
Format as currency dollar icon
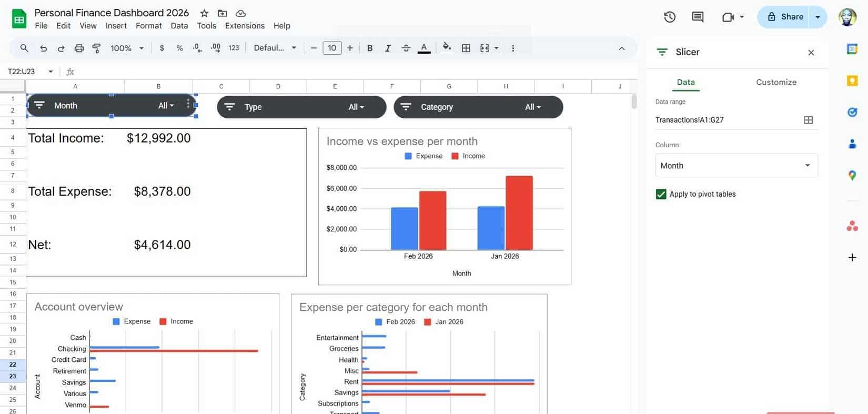pyautogui.click(x=162, y=48)
